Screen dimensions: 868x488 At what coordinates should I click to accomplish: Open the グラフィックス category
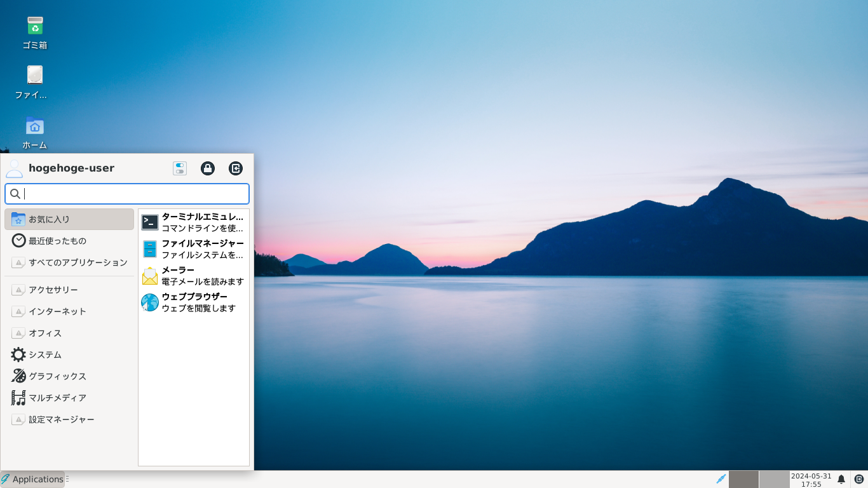(69, 376)
